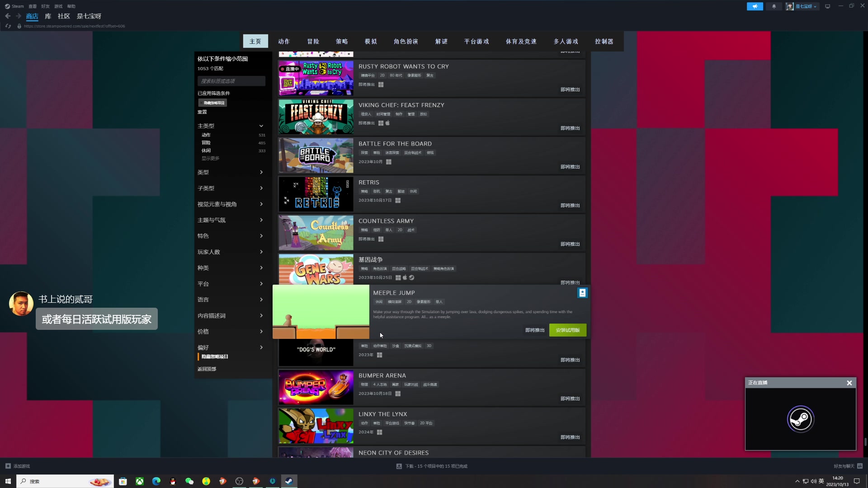Viewport: 868px width, 488px height.
Task: Click 安装试用版 for Meeple Jump
Action: (x=568, y=330)
